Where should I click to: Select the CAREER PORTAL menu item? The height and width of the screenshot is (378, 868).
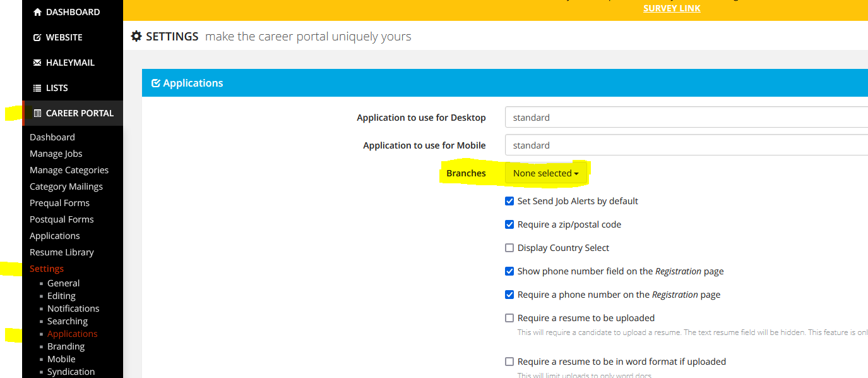(x=73, y=113)
